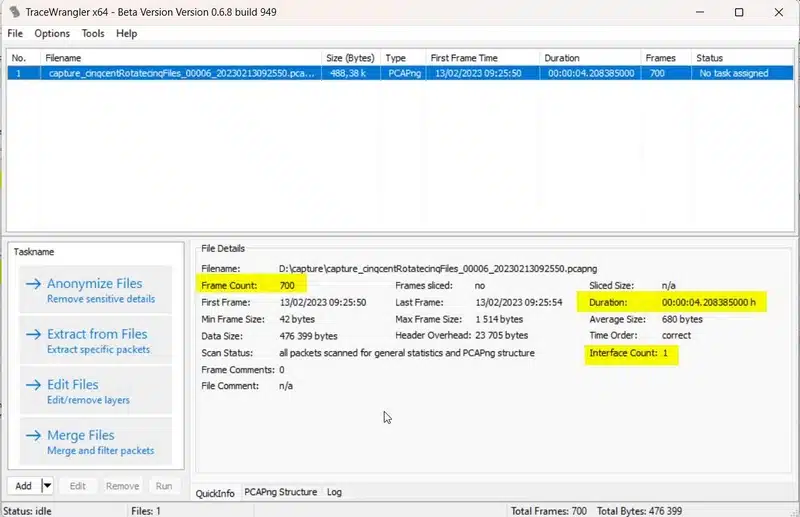Start the Extract from Files task
800x517 pixels.
[x=95, y=340]
